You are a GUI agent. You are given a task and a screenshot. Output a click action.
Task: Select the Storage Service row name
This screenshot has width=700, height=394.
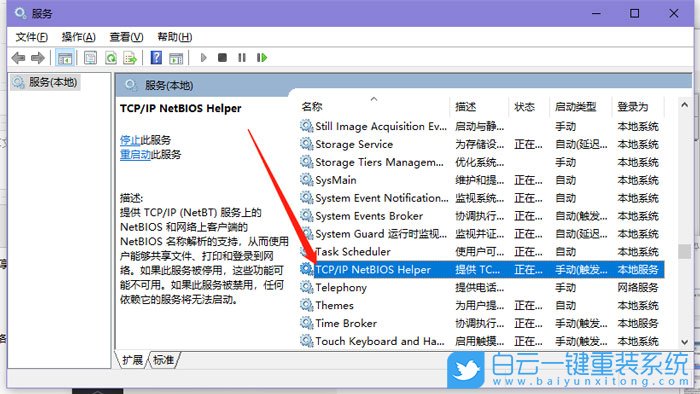354,144
